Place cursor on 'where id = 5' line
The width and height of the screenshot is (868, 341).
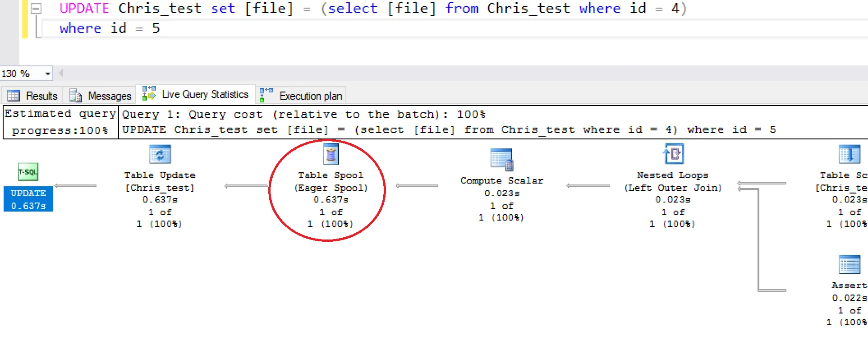click(110, 28)
